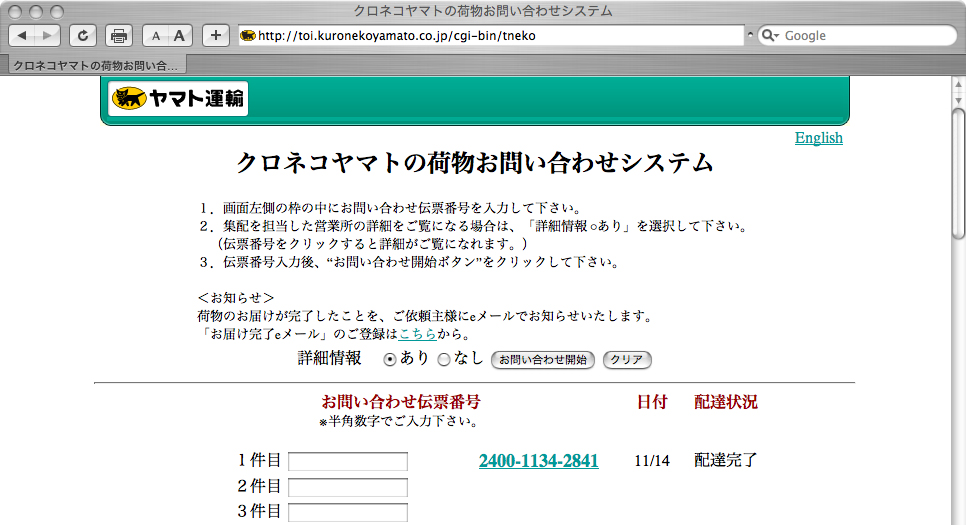Click the page heading クロネコヤマトの荷物お問い合わせシステム
Image resolution: width=966 pixels, height=525 pixels.
(x=474, y=163)
